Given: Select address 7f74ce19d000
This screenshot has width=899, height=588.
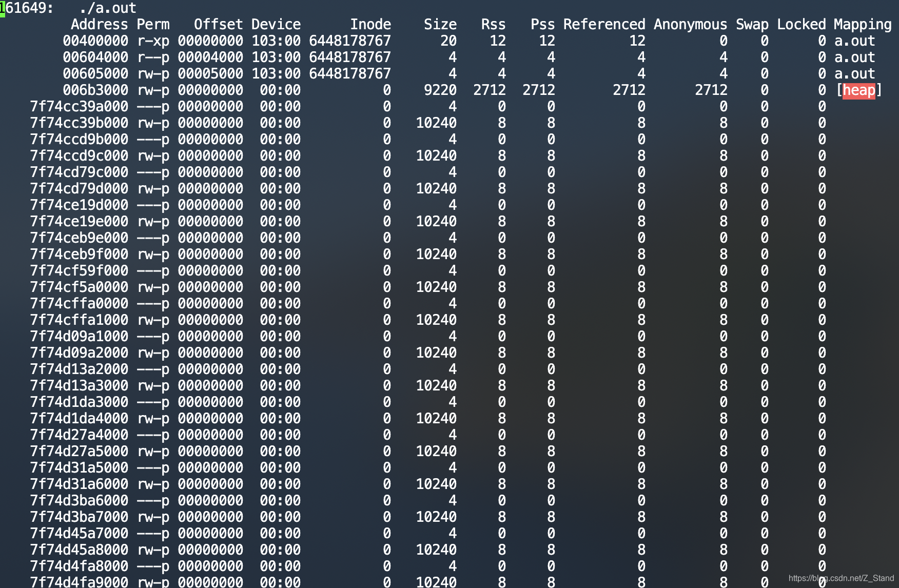Looking at the screenshot, I should point(79,205).
